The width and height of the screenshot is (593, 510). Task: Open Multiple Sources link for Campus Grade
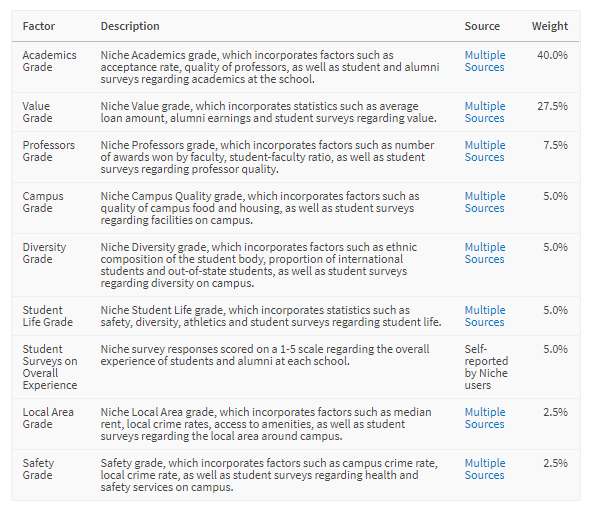coord(485,202)
